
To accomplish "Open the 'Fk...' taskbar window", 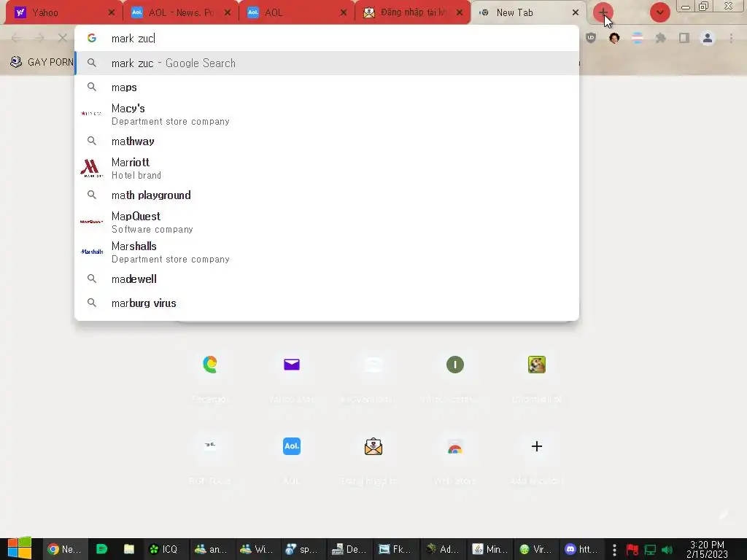I will 395,550.
